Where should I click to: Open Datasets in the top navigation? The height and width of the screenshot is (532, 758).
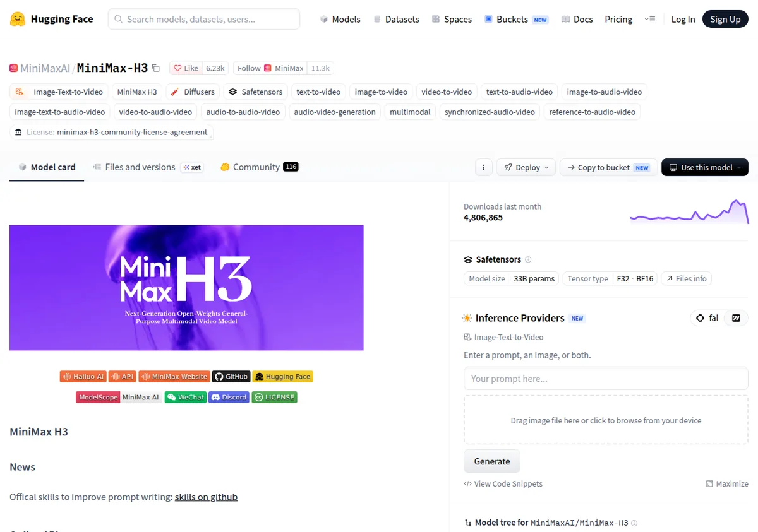(396, 19)
